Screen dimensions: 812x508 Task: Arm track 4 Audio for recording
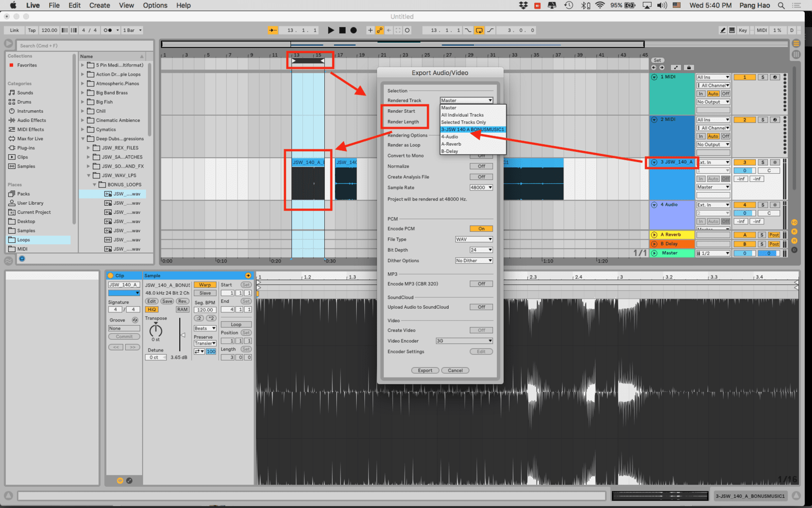pyautogui.click(x=775, y=205)
